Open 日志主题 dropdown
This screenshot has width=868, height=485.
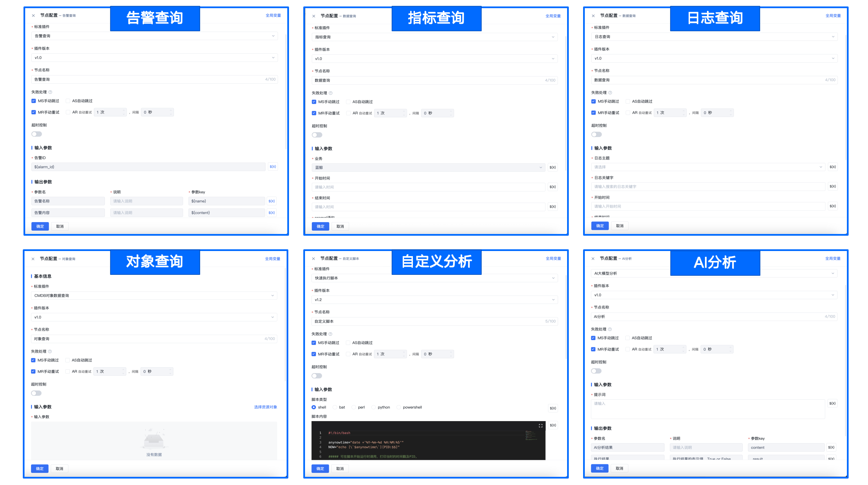pos(708,167)
